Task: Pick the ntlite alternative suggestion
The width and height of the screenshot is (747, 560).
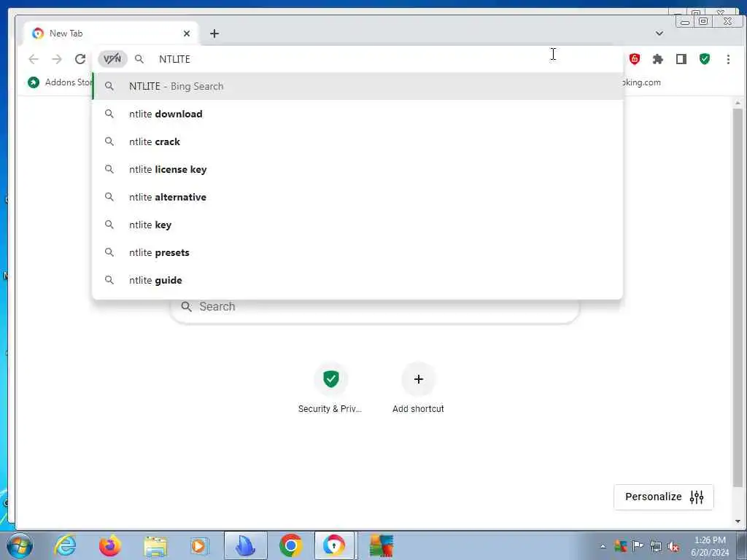Action: tap(357, 197)
